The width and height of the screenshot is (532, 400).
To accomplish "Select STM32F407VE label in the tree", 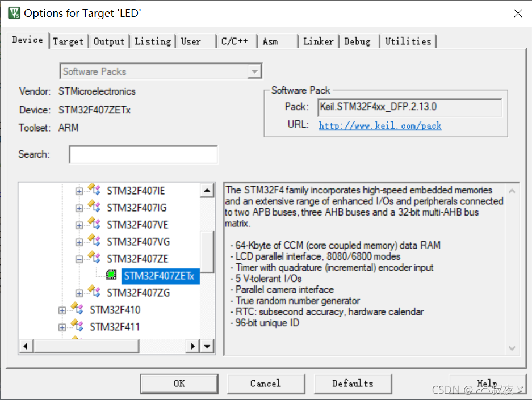I will coord(137,225).
